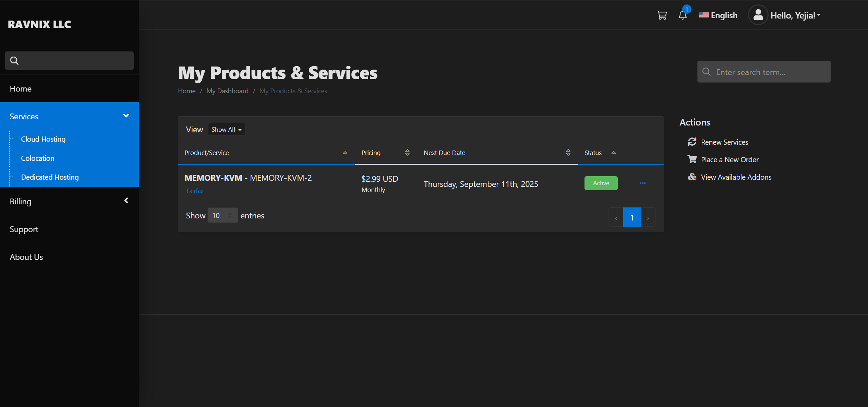Screen dimensions: 868x407
Task: Open the shopping cart icon
Action: click(661, 15)
